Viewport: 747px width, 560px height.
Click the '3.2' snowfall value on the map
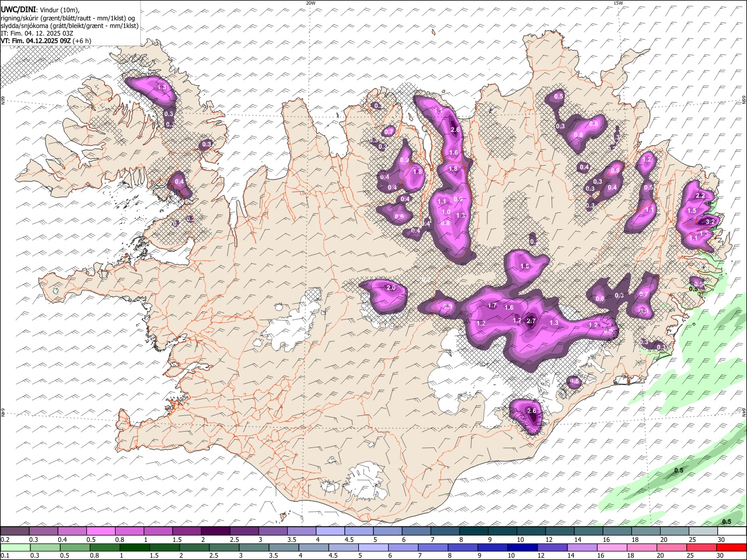pyautogui.click(x=710, y=222)
